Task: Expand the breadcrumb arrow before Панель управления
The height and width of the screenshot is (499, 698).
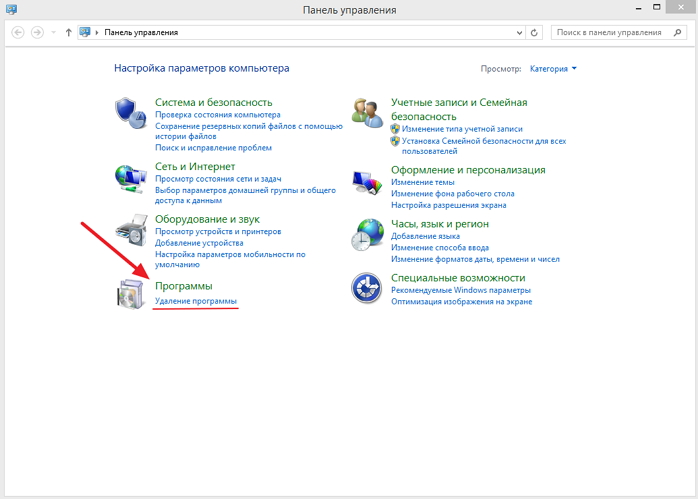Action: tap(97, 32)
